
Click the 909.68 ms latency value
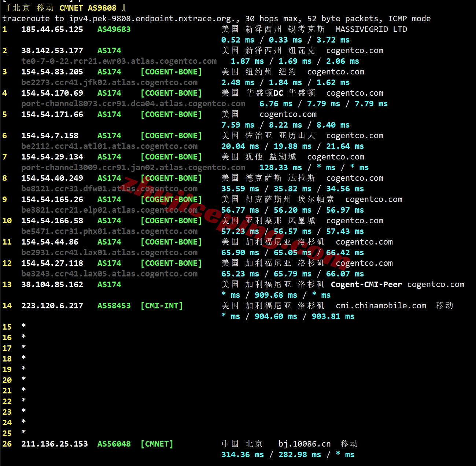coord(276,295)
